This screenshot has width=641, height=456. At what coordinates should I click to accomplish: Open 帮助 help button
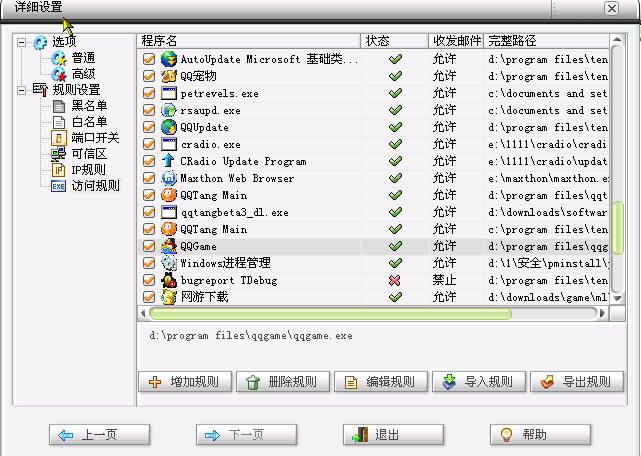click(540, 434)
